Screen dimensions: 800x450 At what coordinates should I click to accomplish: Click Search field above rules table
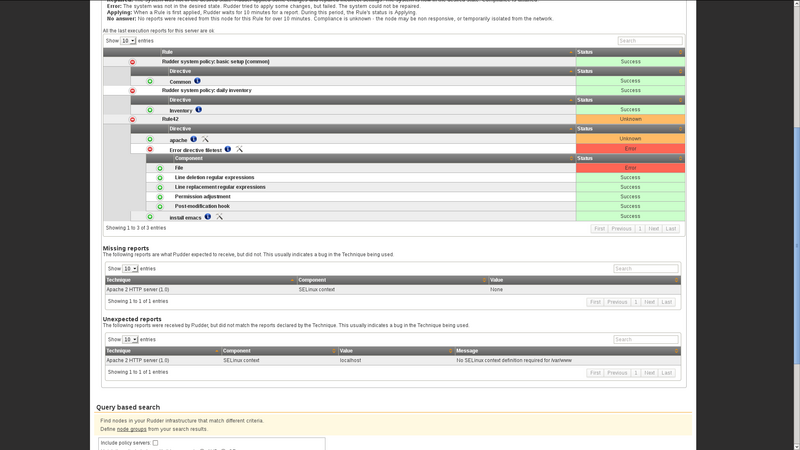click(650, 41)
